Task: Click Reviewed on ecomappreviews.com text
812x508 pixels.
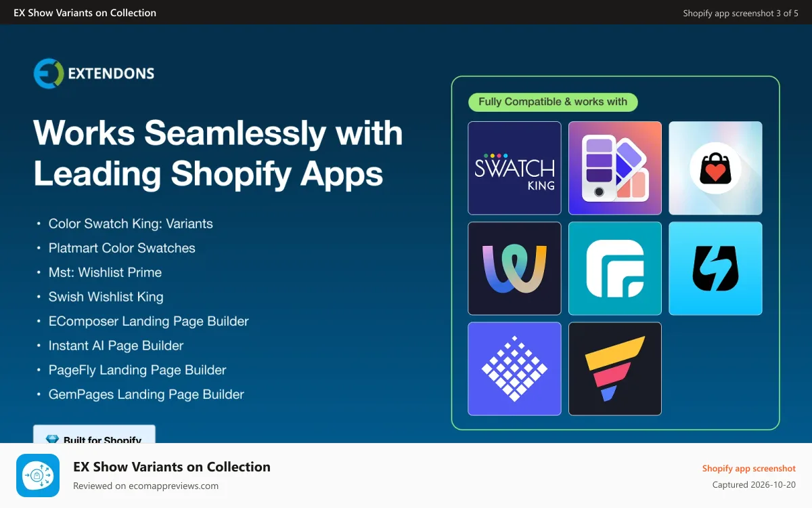Action: 145,486
